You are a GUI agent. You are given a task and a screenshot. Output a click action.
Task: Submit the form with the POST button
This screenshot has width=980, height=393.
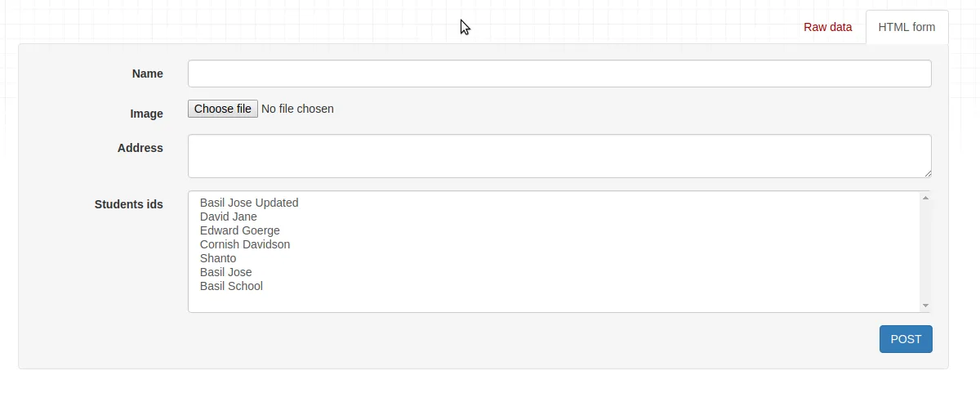[x=906, y=339]
